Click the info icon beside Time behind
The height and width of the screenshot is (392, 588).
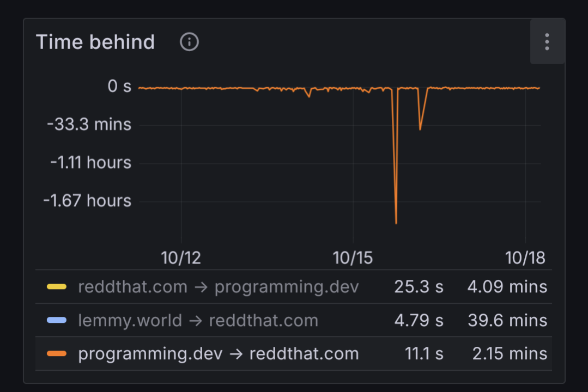[189, 42]
